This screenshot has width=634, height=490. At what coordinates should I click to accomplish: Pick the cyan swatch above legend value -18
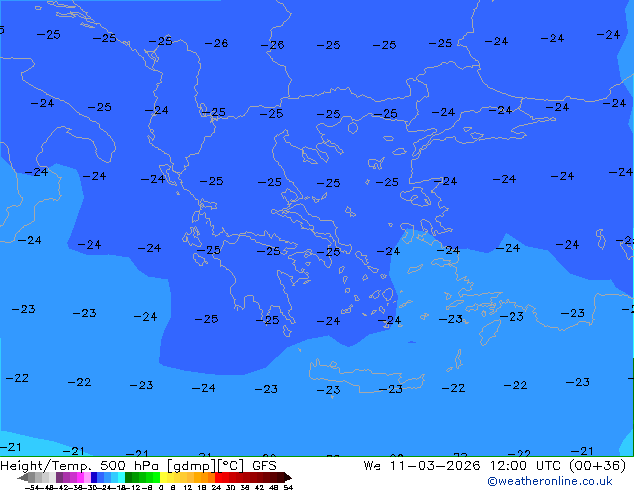point(121,477)
